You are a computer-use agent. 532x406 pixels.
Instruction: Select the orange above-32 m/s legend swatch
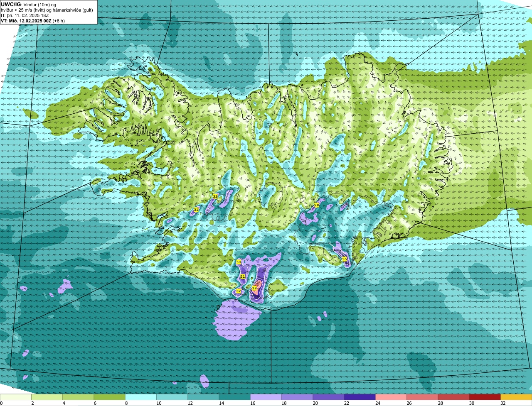(x=516, y=397)
